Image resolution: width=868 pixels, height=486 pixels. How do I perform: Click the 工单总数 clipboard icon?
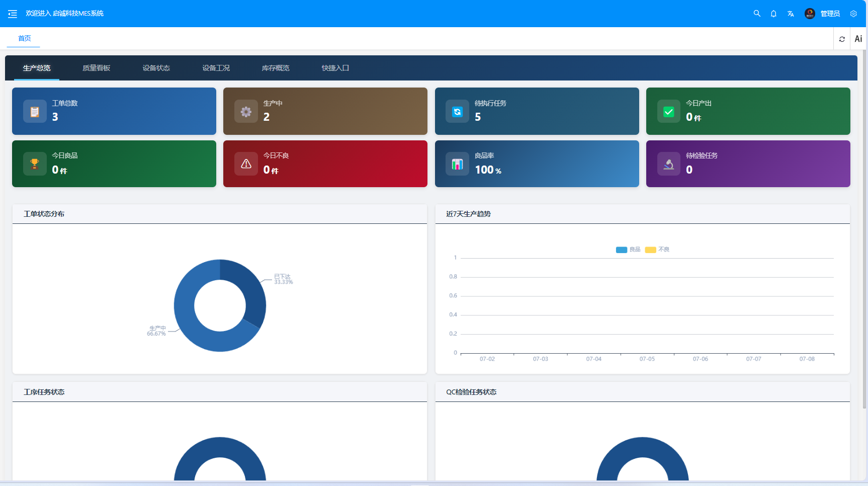point(35,111)
